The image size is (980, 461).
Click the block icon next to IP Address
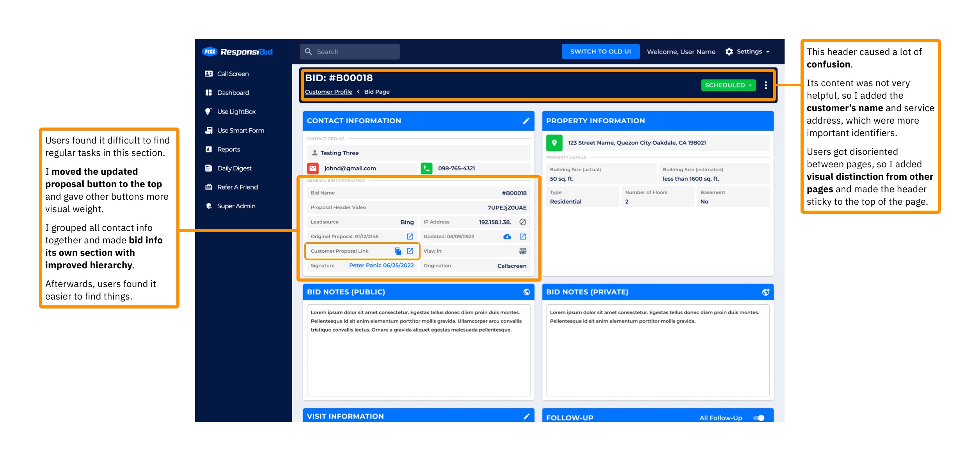[x=523, y=222]
